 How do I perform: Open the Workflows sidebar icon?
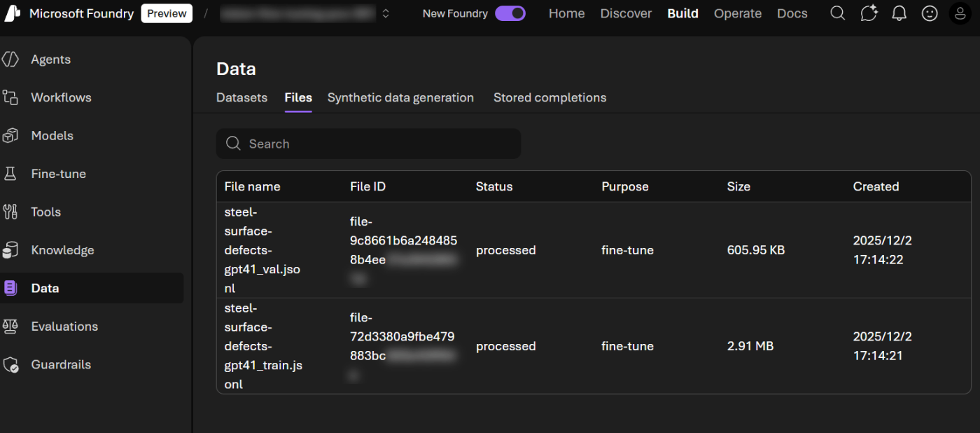pyautogui.click(x=10, y=97)
